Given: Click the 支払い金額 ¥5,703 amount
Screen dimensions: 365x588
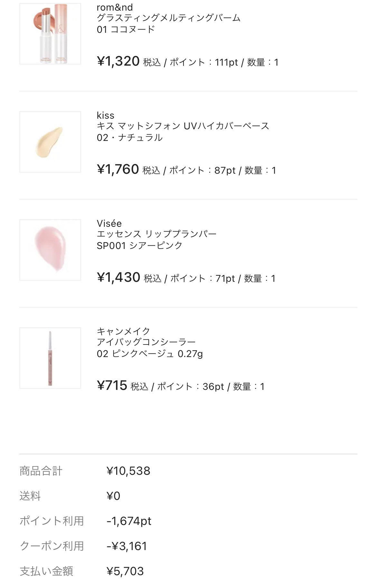Looking at the screenshot, I should point(125,571).
